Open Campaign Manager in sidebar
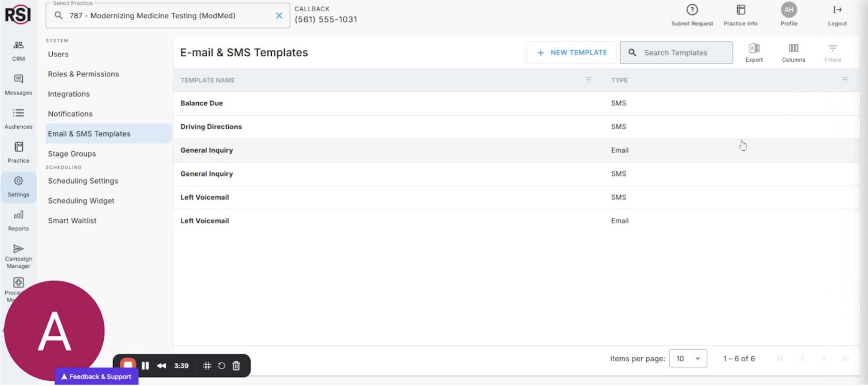 18,256
